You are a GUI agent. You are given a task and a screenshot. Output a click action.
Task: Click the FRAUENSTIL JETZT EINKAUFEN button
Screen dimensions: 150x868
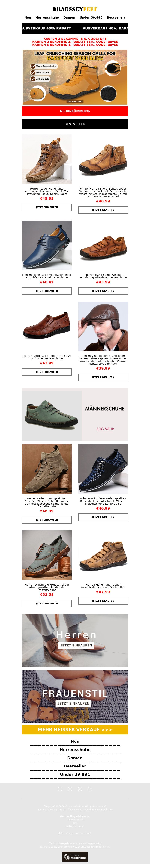coord(73,704)
